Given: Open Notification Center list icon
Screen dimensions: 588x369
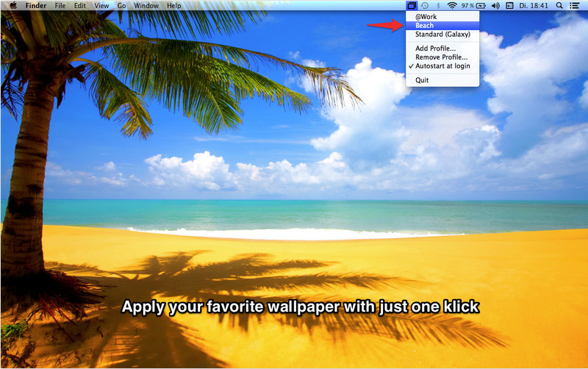Looking at the screenshot, I should pos(574,5).
